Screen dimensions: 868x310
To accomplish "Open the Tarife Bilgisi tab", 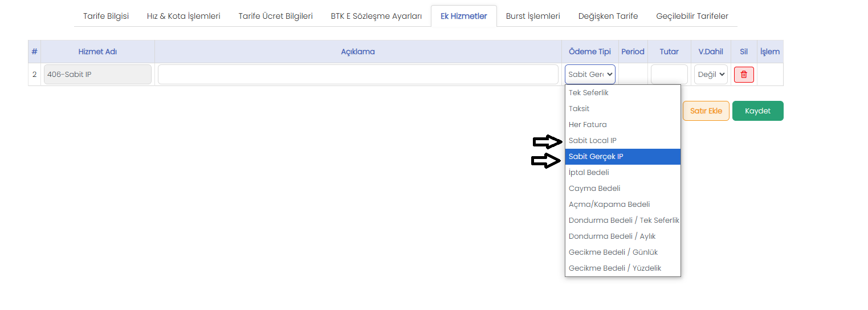I will coord(106,16).
